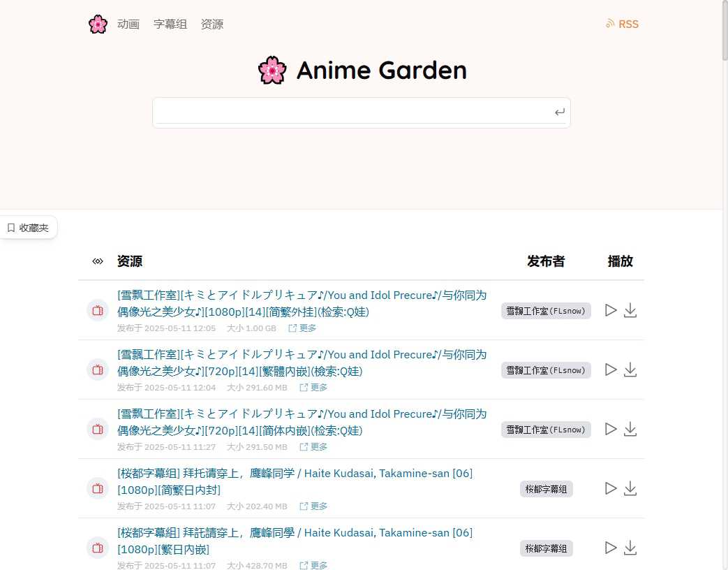Download the Takamine-san 简繁日内封 resource

630,489
